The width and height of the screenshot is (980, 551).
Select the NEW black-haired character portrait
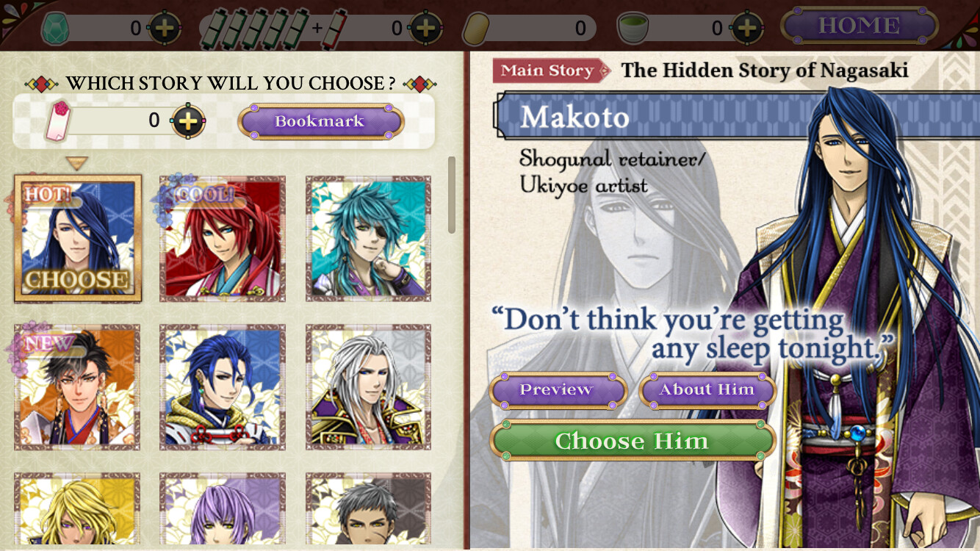77,387
